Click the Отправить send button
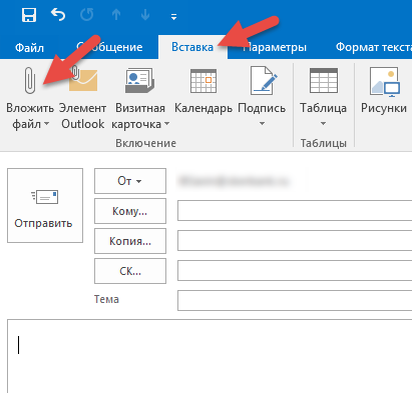Image resolution: width=412 pixels, height=393 pixels. pos(45,205)
